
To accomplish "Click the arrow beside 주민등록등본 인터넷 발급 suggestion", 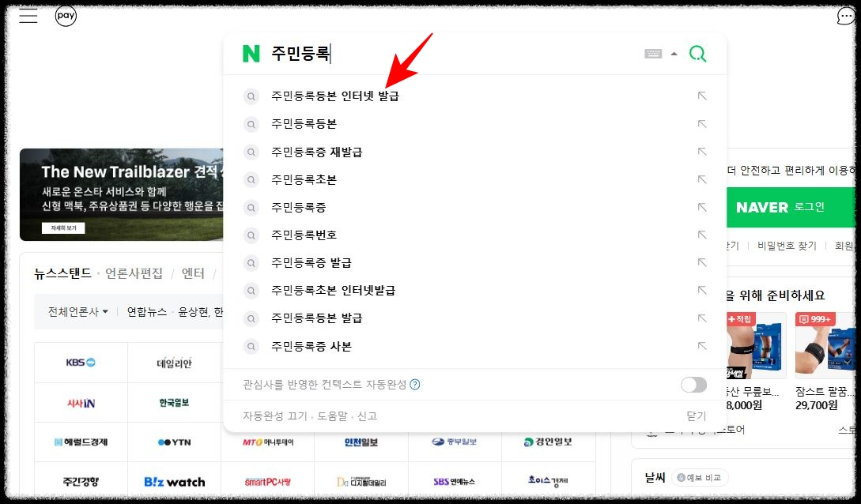I will point(702,96).
